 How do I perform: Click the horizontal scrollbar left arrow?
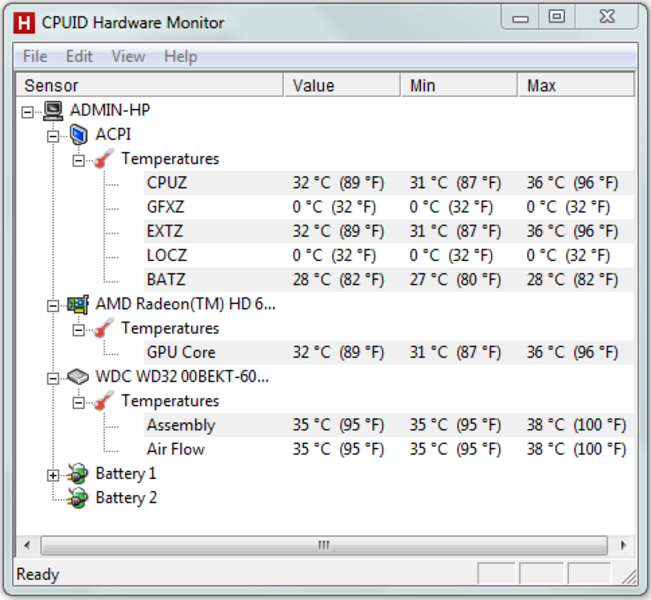(x=27, y=545)
